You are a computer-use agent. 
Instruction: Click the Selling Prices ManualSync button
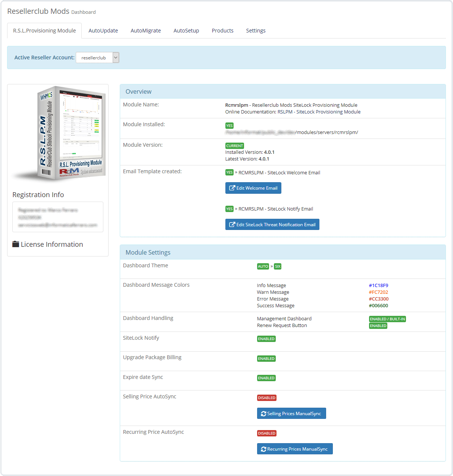pyautogui.click(x=291, y=414)
